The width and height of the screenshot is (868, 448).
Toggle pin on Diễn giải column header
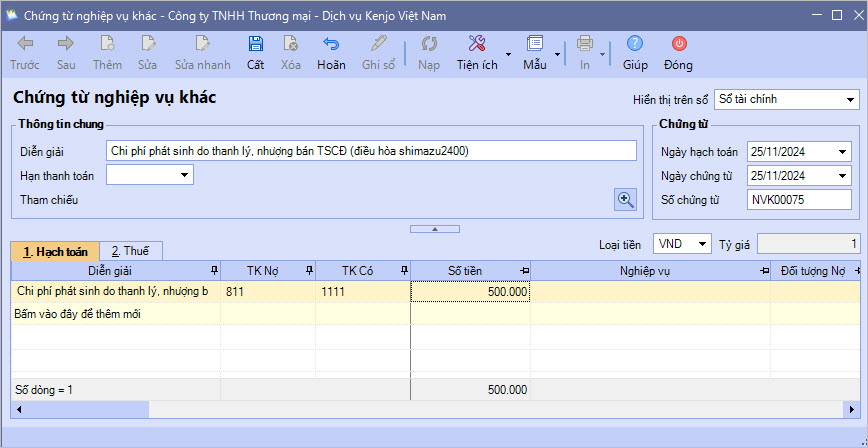tap(213, 271)
